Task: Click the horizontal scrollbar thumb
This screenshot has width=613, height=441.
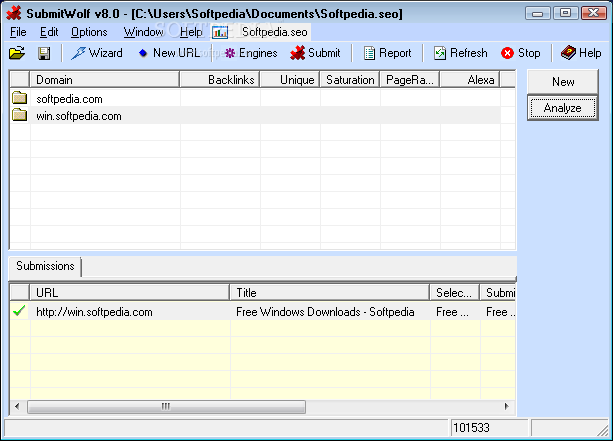Action: click(x=167, y=407)
